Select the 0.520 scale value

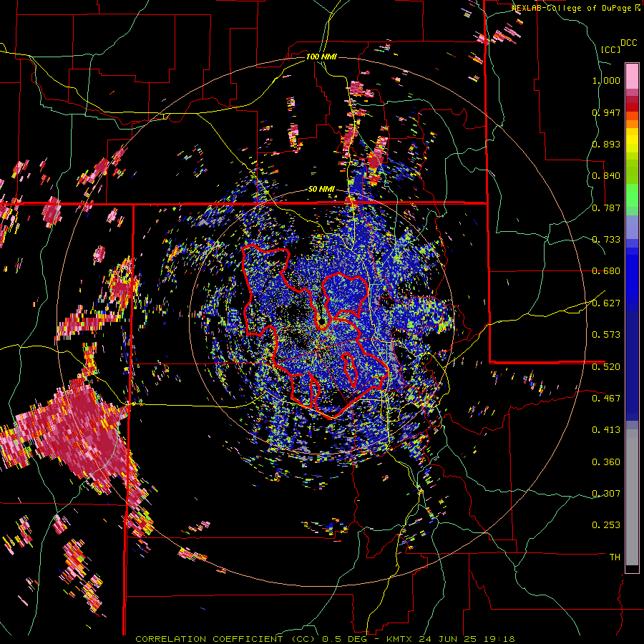point(606,366)
